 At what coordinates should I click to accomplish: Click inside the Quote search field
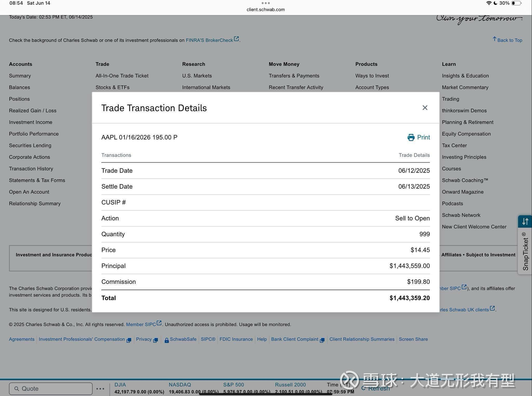click(x=51, y=389)
